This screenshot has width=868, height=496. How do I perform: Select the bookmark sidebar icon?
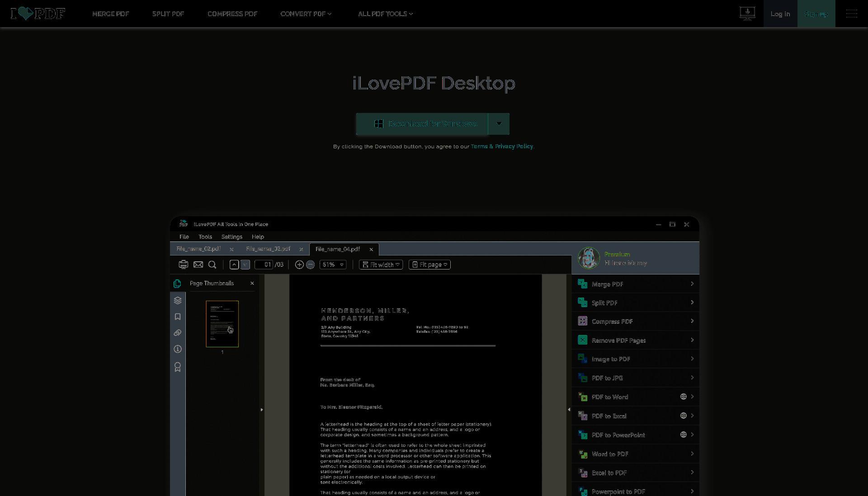click(x=178, y=316)
